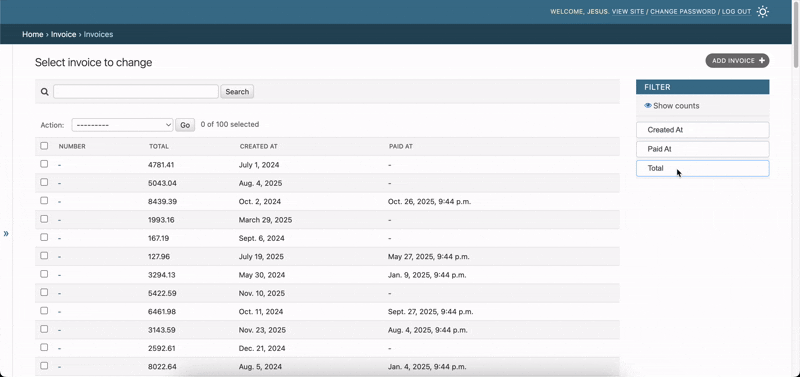The image size is (800, 377).
Task: Toggle the light/dark theme sun icon
Action: tap(762, 12)
